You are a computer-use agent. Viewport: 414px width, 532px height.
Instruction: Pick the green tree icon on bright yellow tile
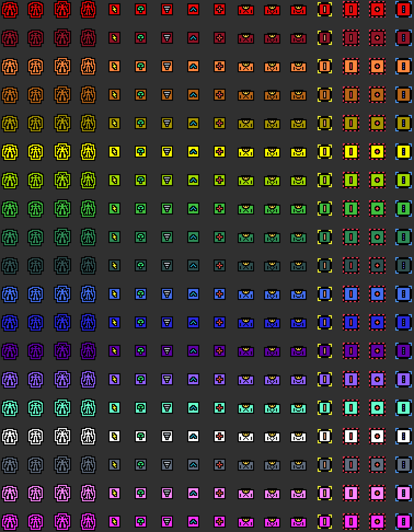tap(141, 152)
